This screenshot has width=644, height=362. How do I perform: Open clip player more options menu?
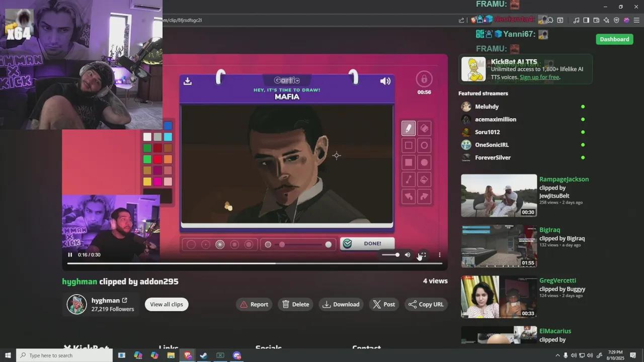[x=440, y=255]
